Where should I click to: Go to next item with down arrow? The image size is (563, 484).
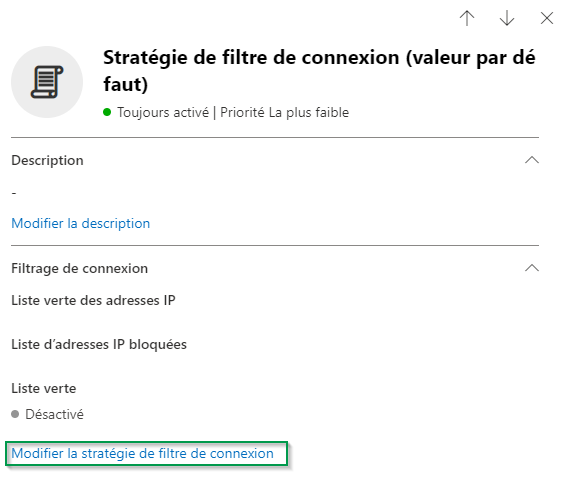pyautogui.click(x=507, y=18)
